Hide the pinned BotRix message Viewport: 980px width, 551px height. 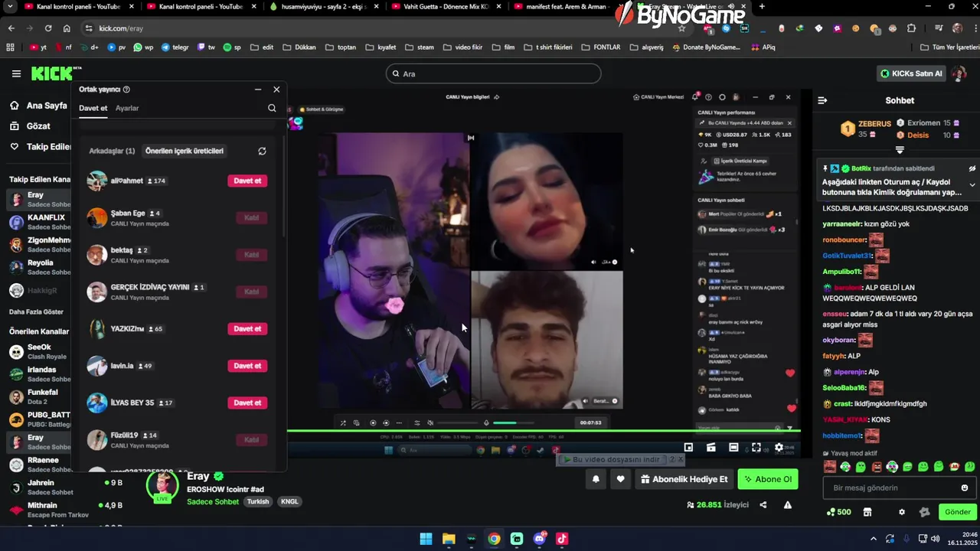pyautogui.click(x=972, y=168)
